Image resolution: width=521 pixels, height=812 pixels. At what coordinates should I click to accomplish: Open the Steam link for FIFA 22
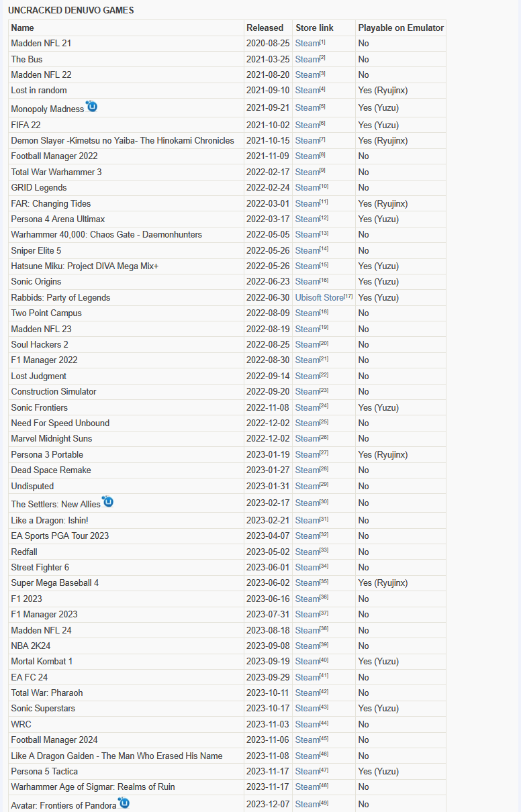coord(307,125)
